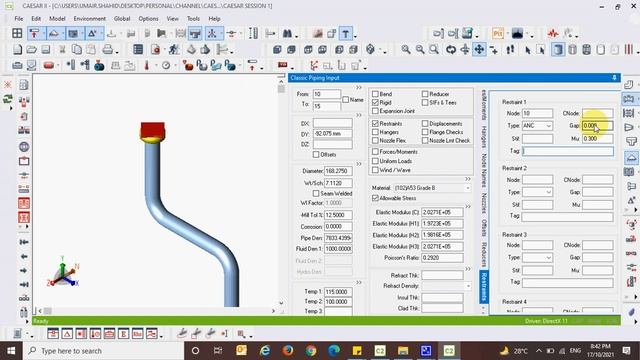Image resolution: width=640 pixels, height=360 pixels.
Task: Click the Windows Start button
Action: (x=11, y=351)
